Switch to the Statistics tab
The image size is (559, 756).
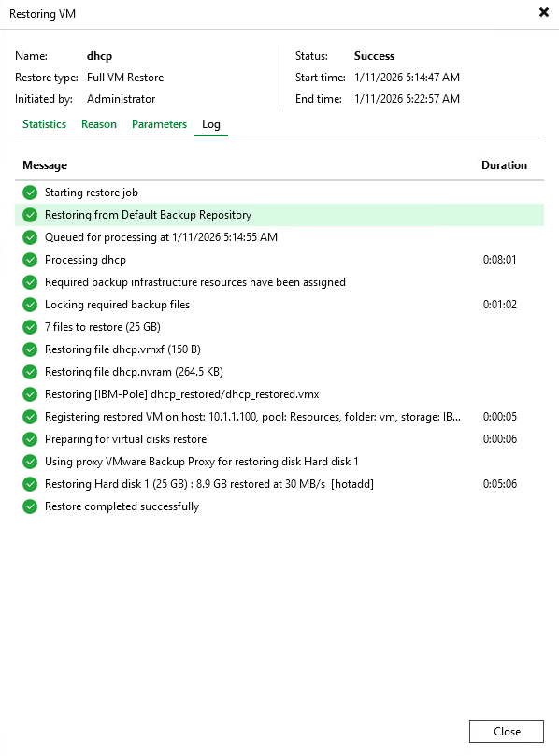point(44,124)
